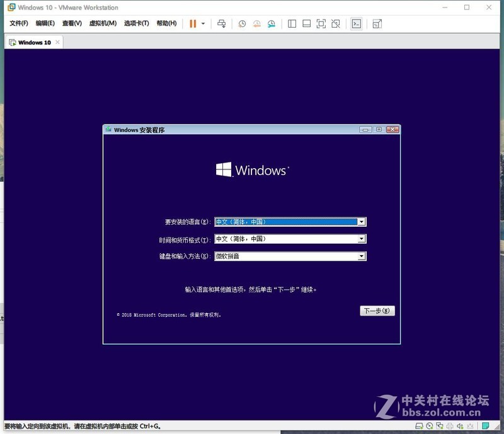Suspend the virtual machine using the pause icon
504x434 pixels.
pos(193,24)
